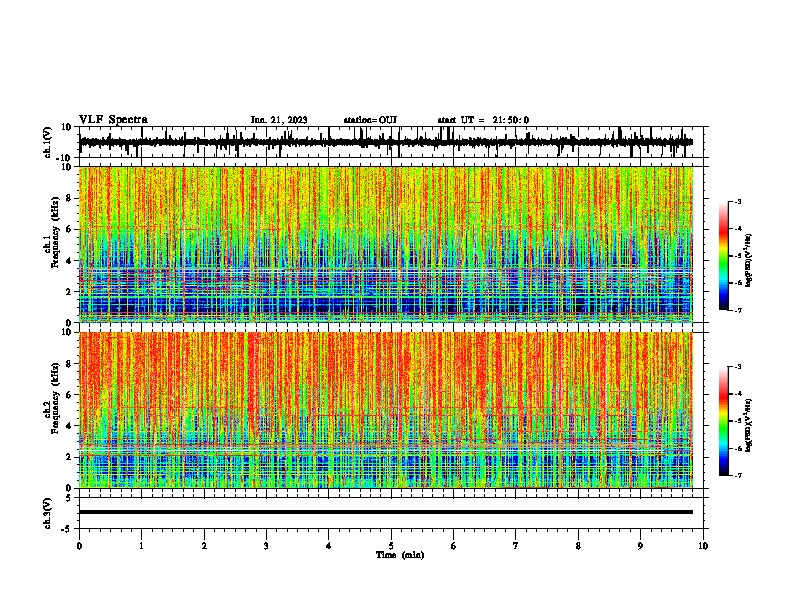The image size is (792, 612).
Task: Click the ch.1 colorbar log(PSD) units label
Action: [x=749, y=260]
